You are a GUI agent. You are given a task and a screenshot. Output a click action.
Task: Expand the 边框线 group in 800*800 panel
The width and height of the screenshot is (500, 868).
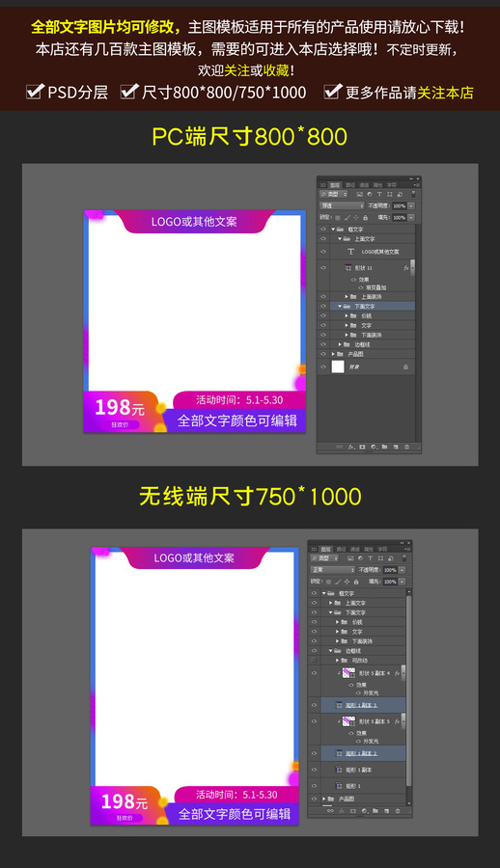(x=340, y=344)
